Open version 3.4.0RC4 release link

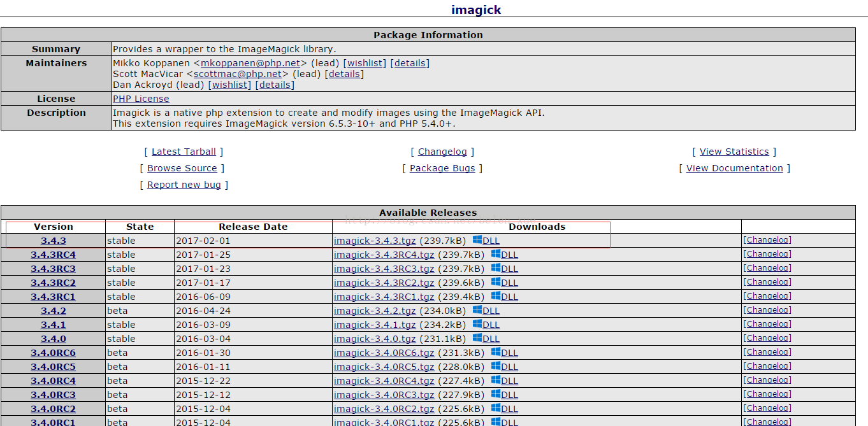point(54,381)
